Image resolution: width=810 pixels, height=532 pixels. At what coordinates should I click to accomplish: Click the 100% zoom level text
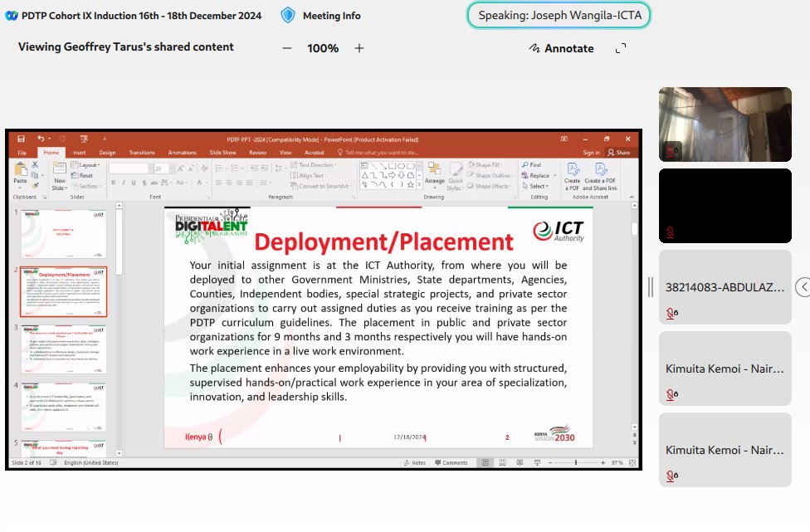coord(323,48)
